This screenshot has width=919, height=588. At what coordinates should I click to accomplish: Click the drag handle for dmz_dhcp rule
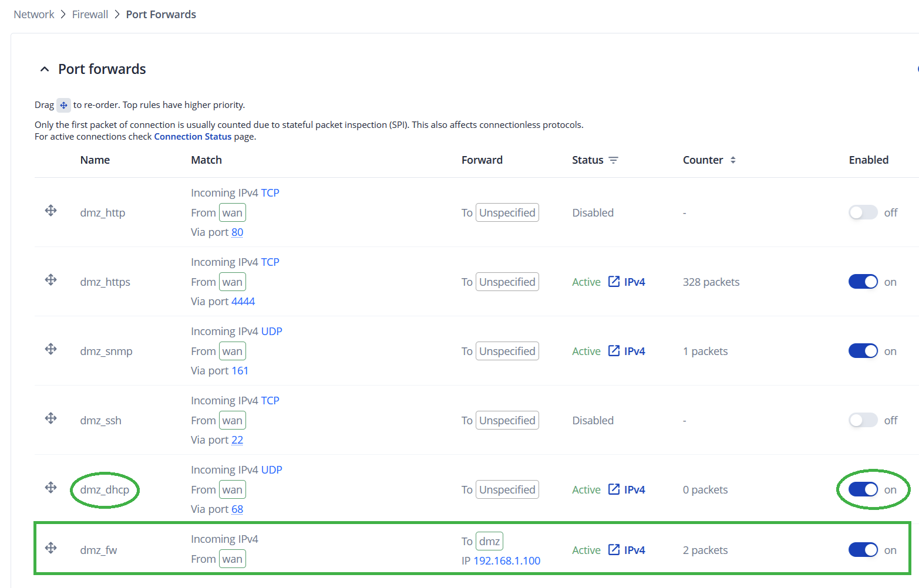pos(51,488)
